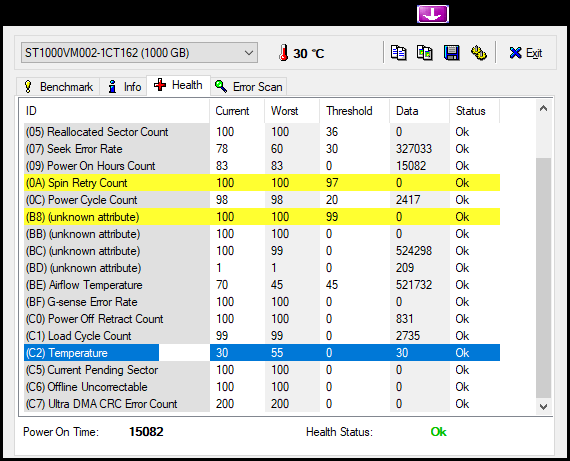
Task: Click the copy screenshot icon
Action: pyautogui.click(x=425, y=53)
